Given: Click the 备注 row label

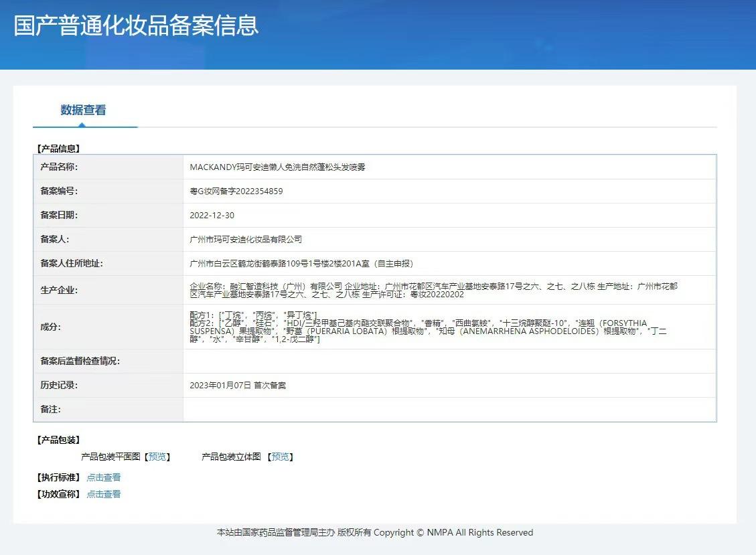Looking at the screenshot, I should click(51, 409).
